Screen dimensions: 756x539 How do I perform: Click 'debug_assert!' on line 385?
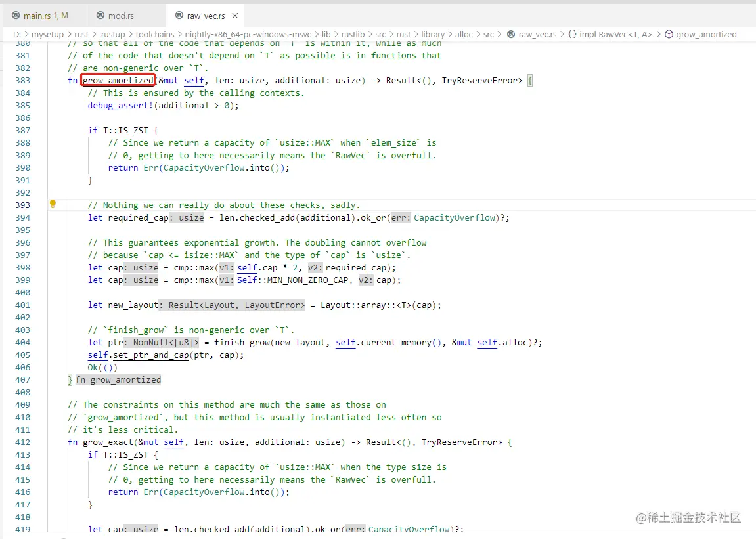click(x=121, y=106)
